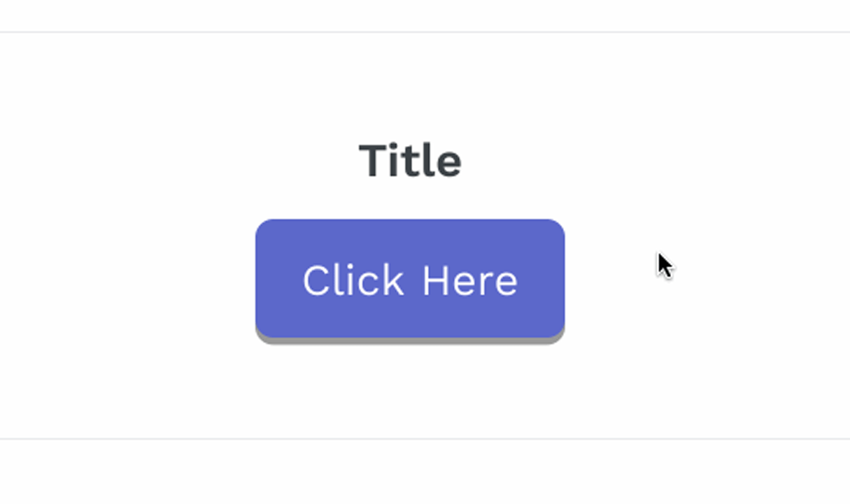Activate the Click Here call-to-action
The height and width of the screenshot is (504, 850).
point(411,278)
